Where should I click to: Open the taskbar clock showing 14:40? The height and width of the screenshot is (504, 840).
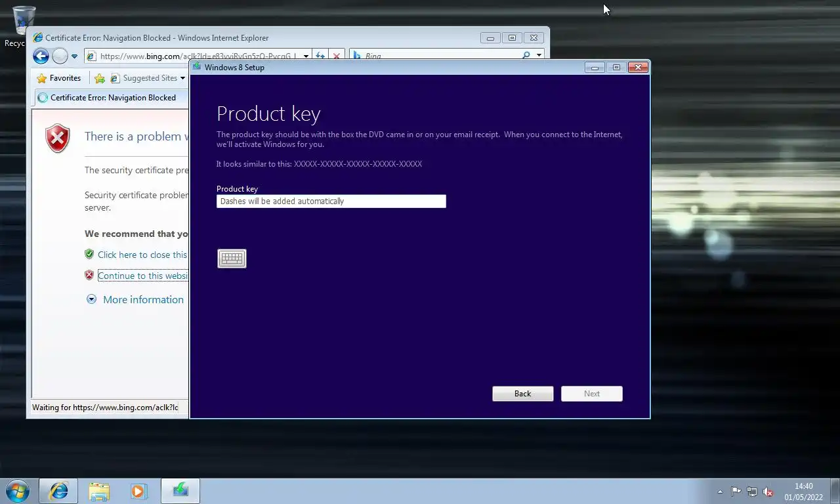click(x=804, y=492)
